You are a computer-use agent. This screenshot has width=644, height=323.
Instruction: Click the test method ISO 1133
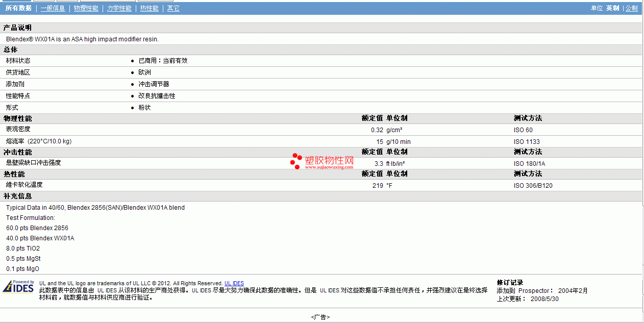[527, 142]
